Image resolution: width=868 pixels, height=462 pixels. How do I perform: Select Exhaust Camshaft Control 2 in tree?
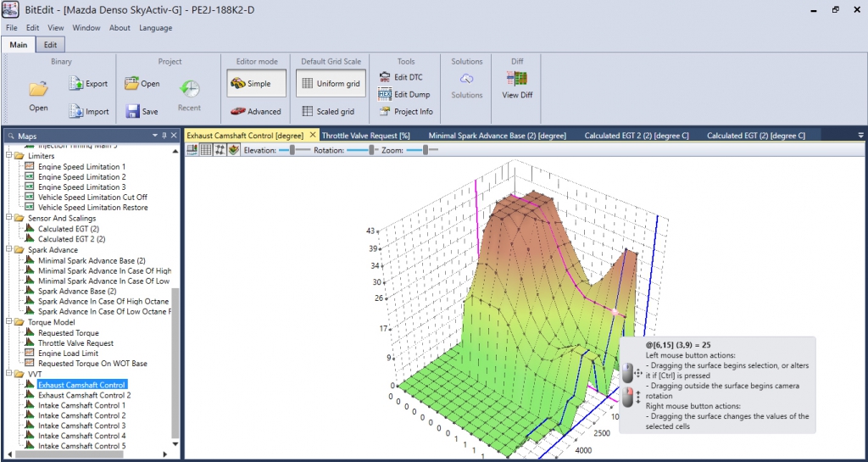pos(84,395)
